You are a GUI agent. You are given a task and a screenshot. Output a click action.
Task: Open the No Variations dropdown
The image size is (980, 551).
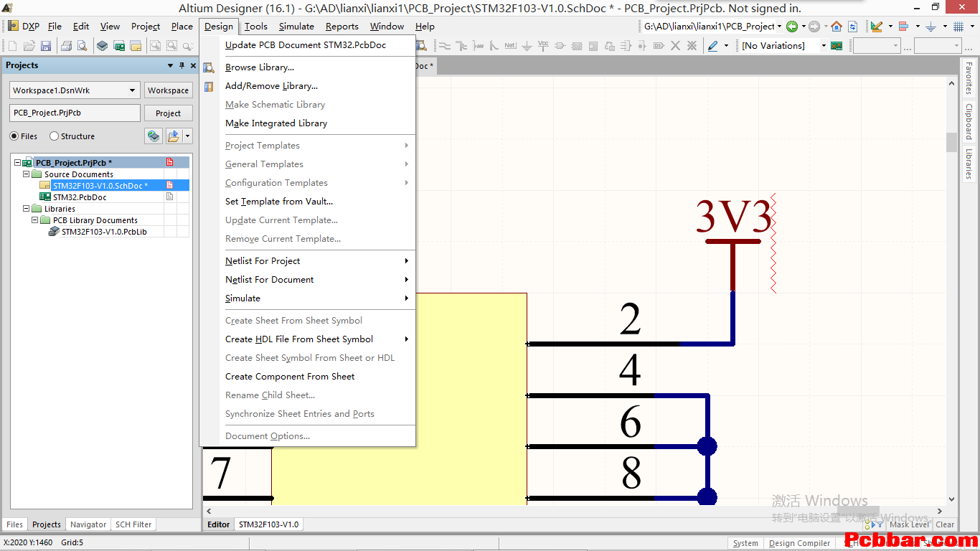pos(824,46)
